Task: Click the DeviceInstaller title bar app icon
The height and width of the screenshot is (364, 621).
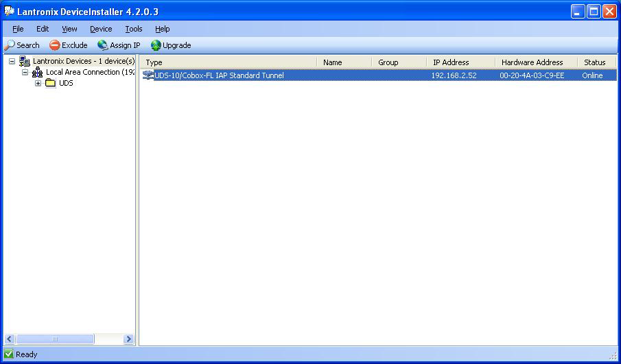Action: [10, 11]
